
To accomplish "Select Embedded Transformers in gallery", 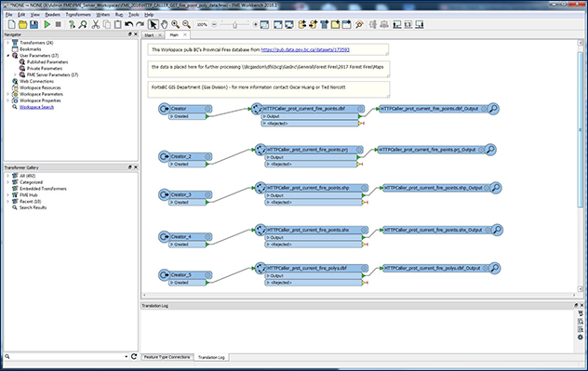I will tap(43, 189).
